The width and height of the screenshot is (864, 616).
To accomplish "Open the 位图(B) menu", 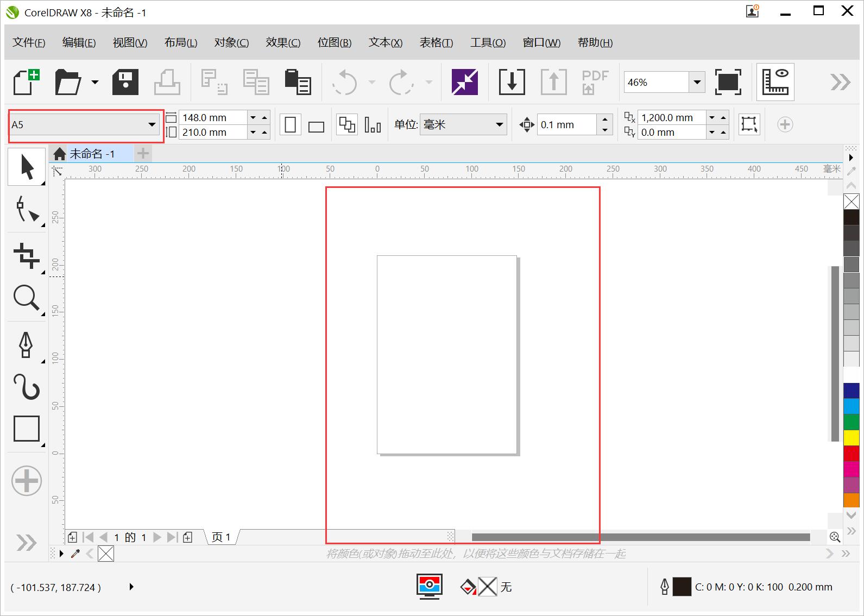I will [x=335, y=42].
